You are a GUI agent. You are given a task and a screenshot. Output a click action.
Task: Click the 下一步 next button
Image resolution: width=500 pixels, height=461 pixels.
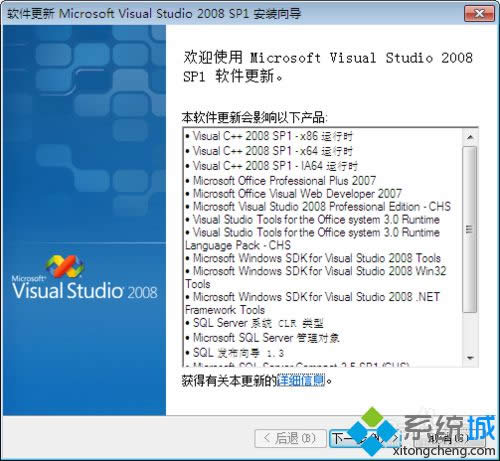pyautogui.click(x=366, y=438)
